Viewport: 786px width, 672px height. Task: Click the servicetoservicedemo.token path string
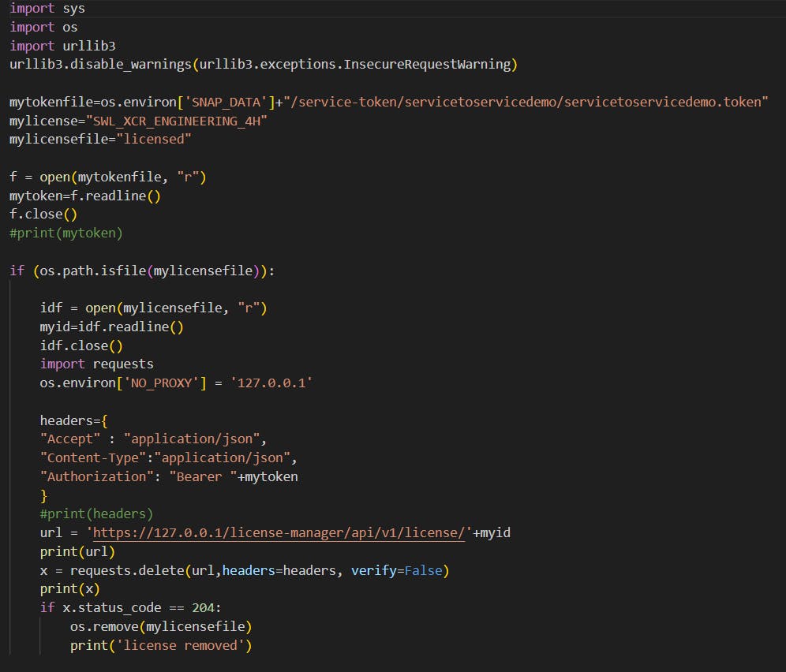[526, 103]
